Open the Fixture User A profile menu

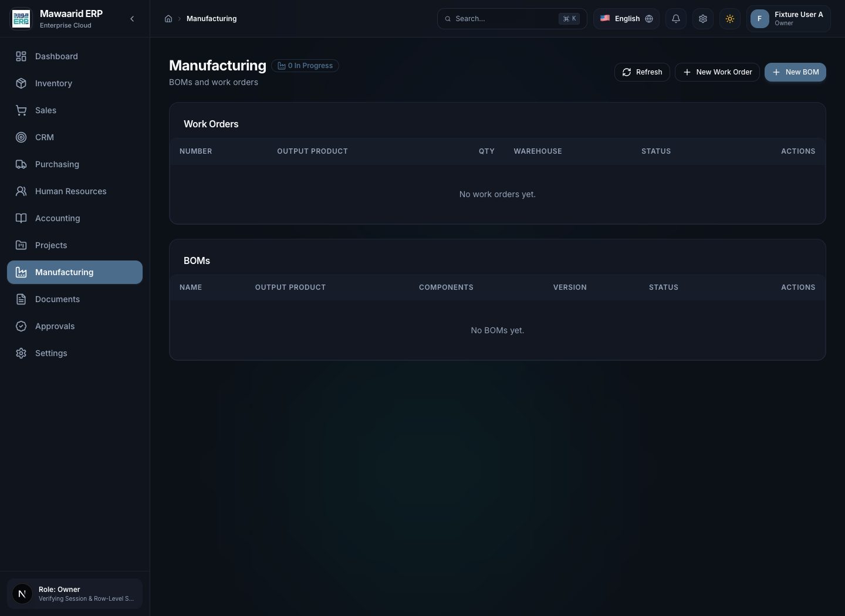789,19
